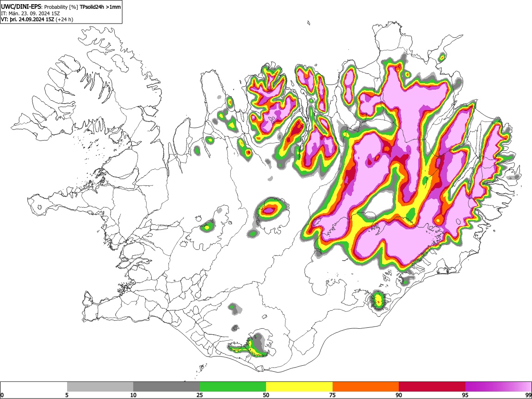The height and width of the screenshot is (399, 532).
Task: Click the 'UWC/DINI-EPS' title text
Action: pos(21,6)
